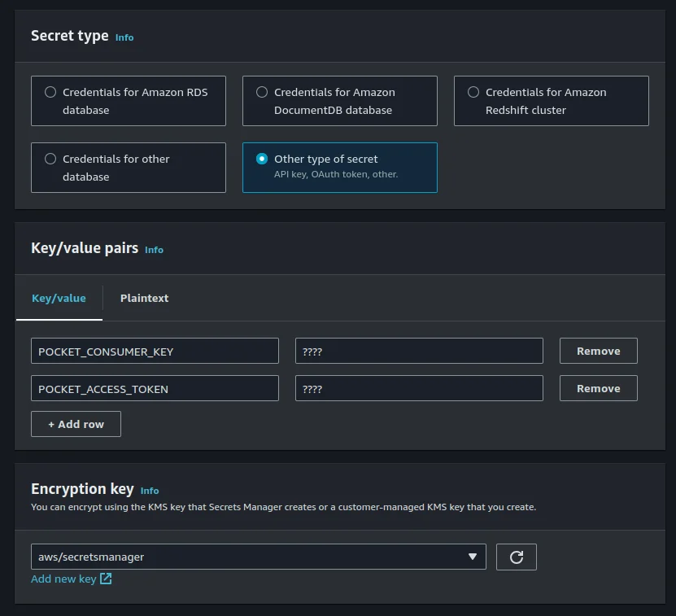Select Credentials for Amazon RDS database
This screenshot has width=676, height=616.
click(x=50, y=93)
